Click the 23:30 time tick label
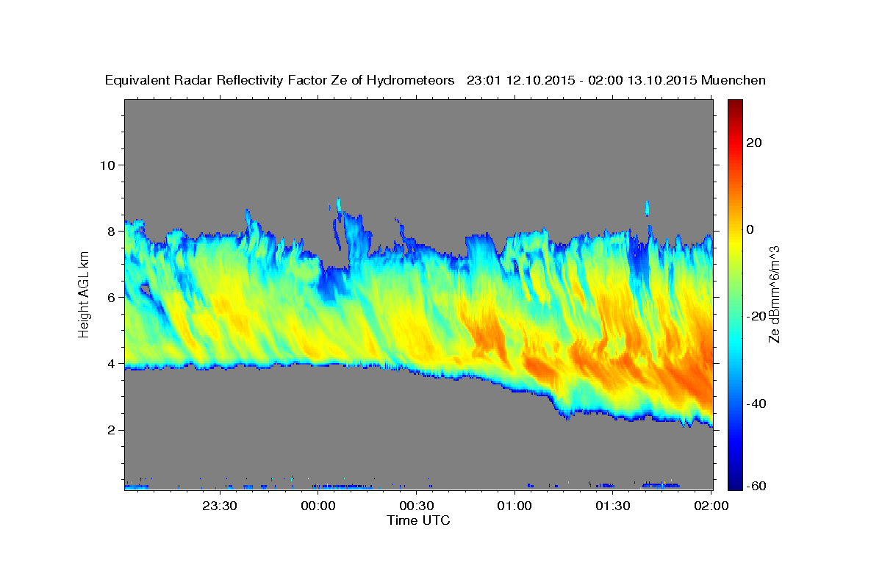This screenshot has width=882, height=588. point(220,506)
